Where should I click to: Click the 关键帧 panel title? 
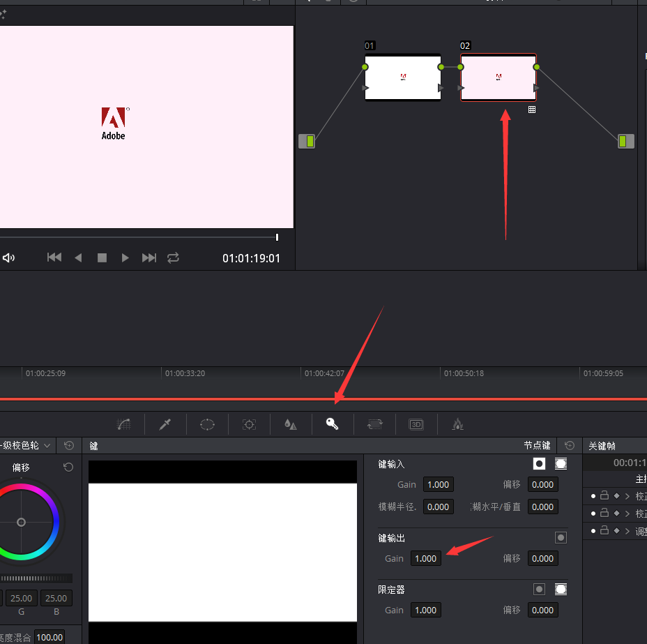click(602, 446)
